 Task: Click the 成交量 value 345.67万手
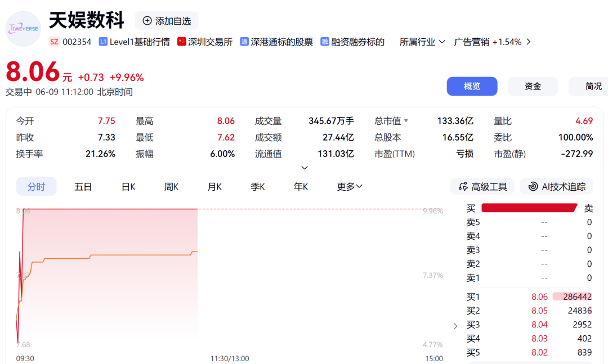click(331, 121)
